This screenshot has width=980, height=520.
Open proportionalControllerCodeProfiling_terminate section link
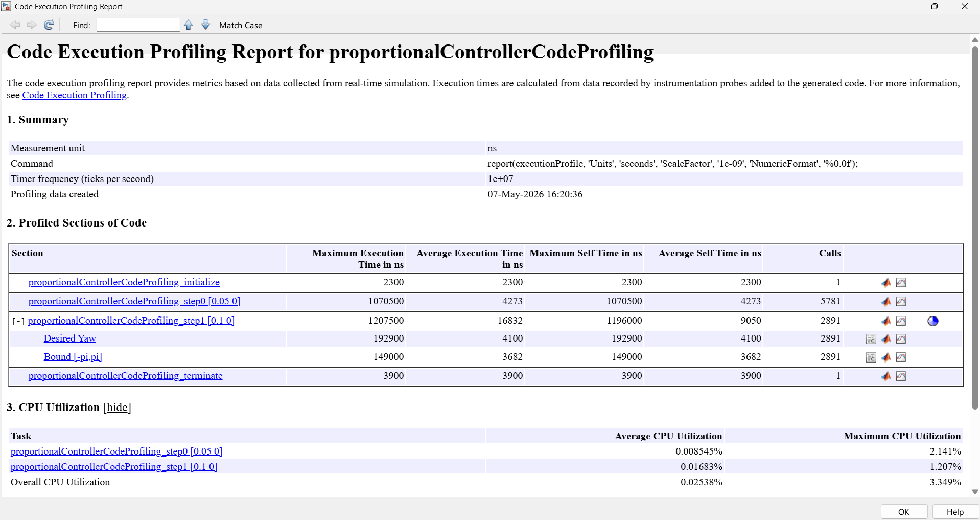[126, 376]
